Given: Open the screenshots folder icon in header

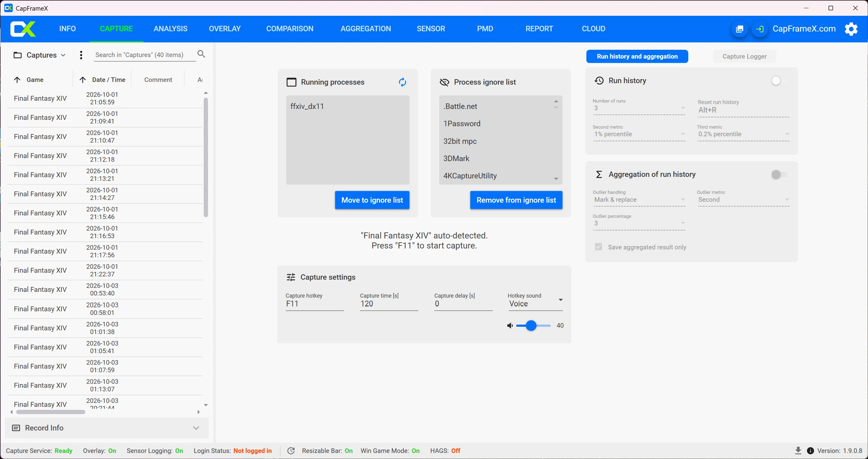Looking at the screenshot, I should click(739, 29).
